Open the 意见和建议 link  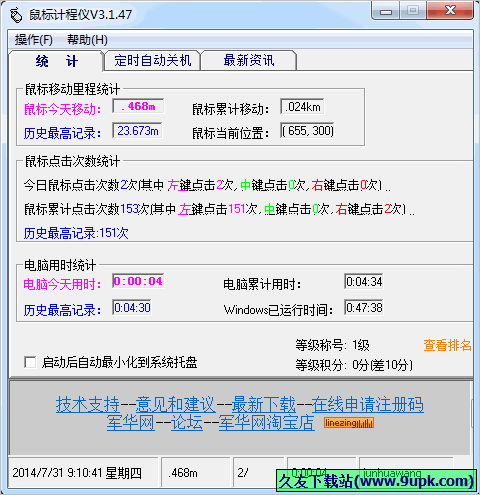click(x=176, y=404)
